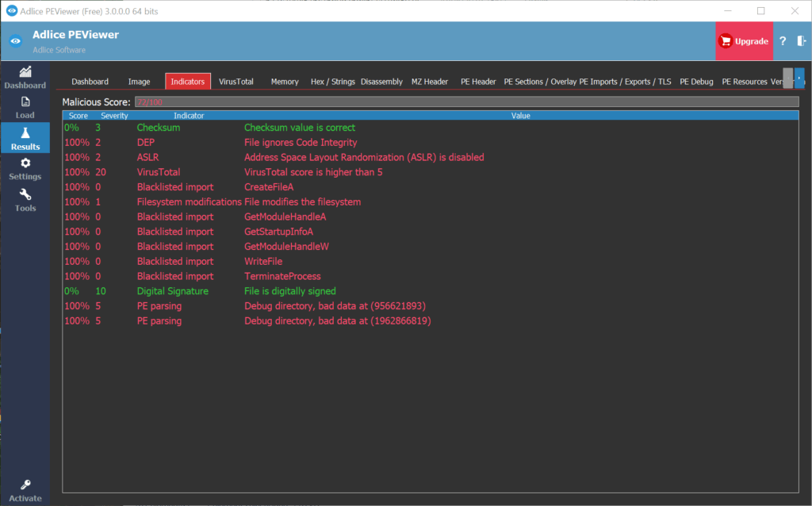Click the exit door icon
This screenshot has width=812, height=506.
[801, 41]
